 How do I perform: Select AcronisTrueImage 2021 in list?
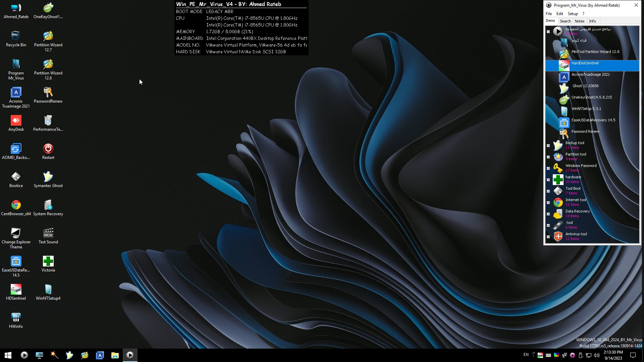(x=592, y=77)
